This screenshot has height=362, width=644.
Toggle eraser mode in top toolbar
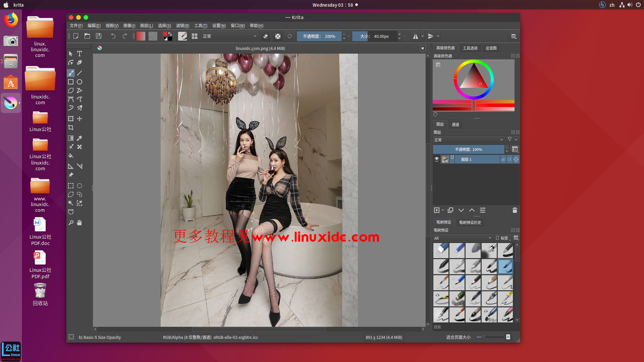266,36
